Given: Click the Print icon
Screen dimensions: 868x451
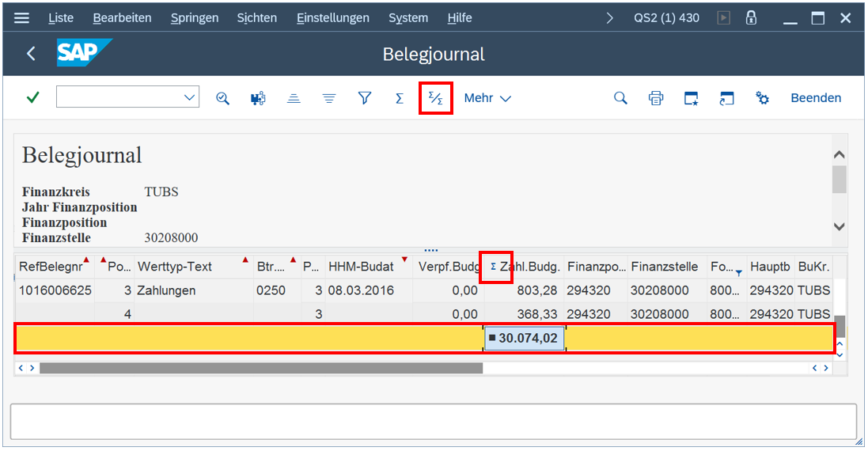Looking at the screenshot, I should [656, 98].
